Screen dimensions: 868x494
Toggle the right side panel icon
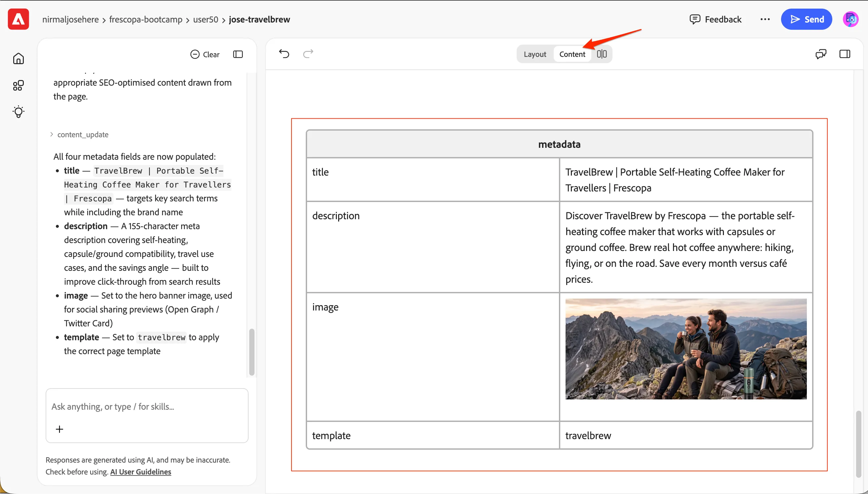845,54
